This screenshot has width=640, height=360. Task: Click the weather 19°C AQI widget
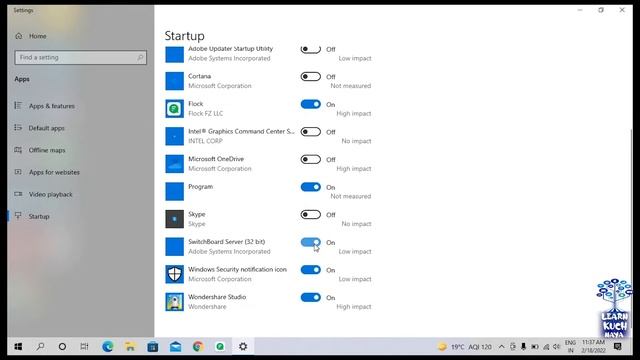pyautogui.click(x=464, y=347)
